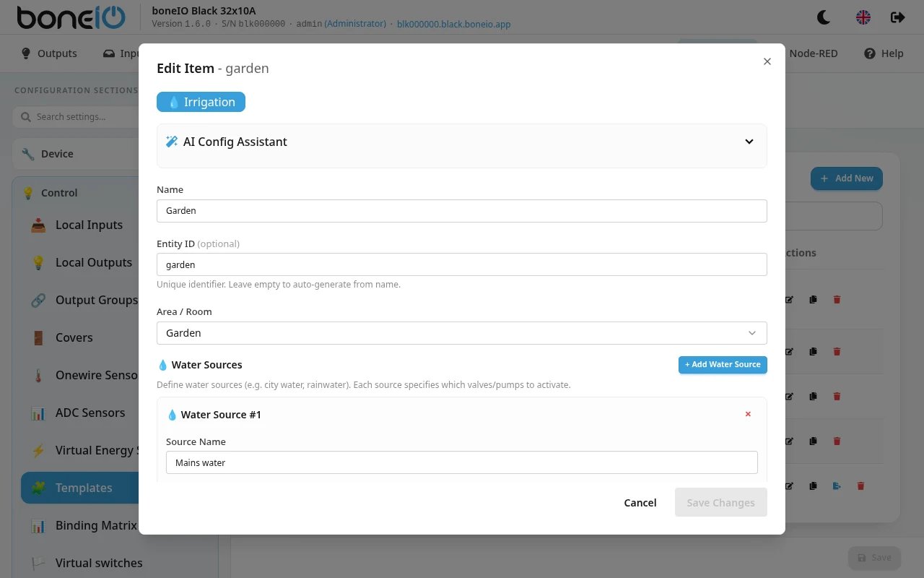Open the Outputs tab in top navigation
The image size is (924, 578).
(49, 53)
